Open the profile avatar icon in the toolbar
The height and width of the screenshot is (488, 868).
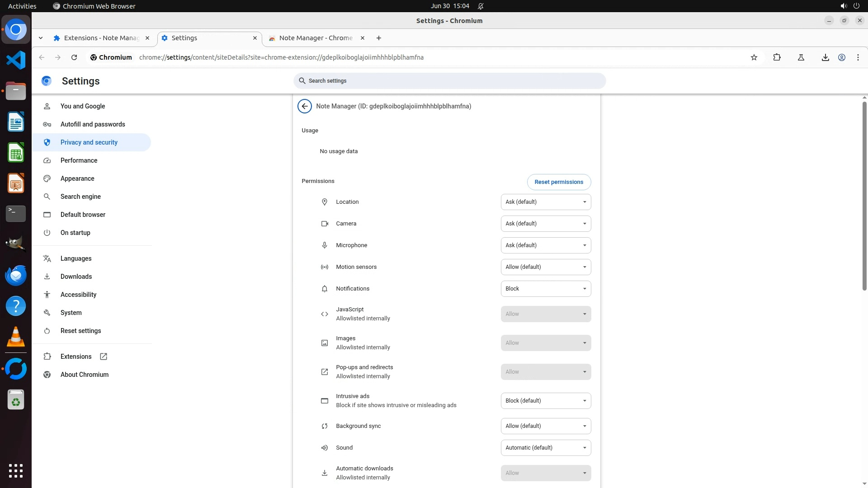[842, 57]
